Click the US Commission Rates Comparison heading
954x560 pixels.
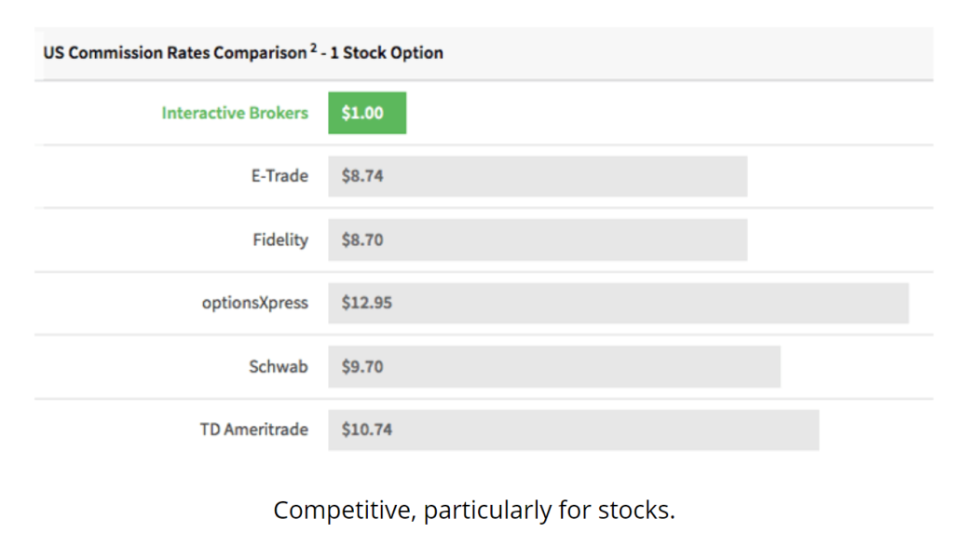(x=175, y=53)
